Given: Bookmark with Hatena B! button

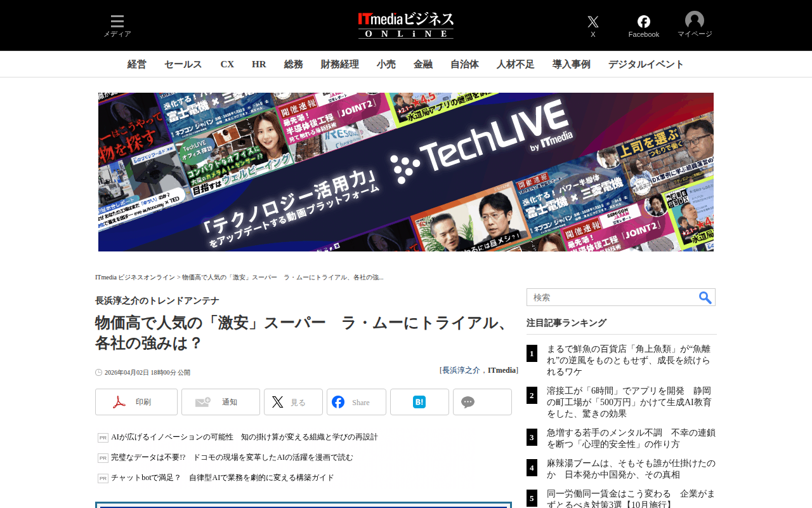Looking at the screenshot, I should [x=419, y=402].
